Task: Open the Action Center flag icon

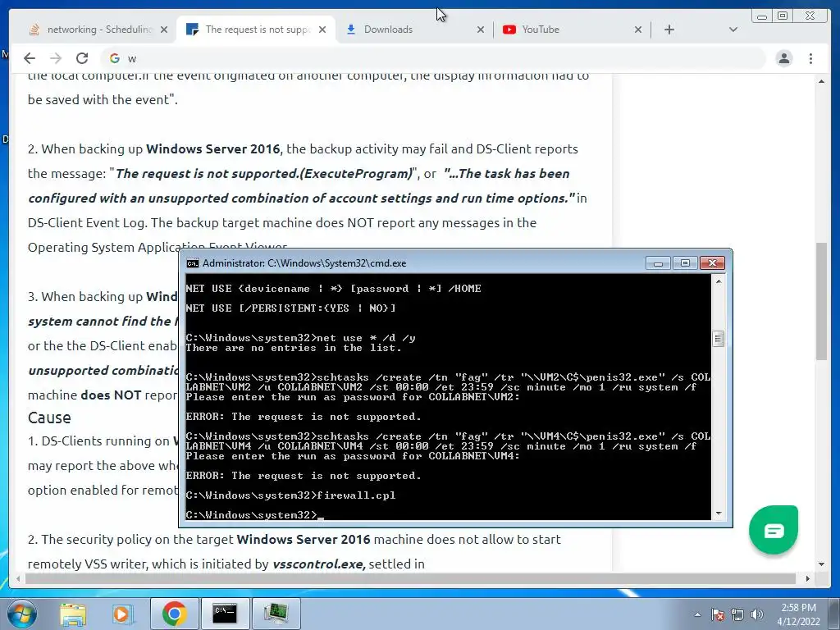Action: 718,614
